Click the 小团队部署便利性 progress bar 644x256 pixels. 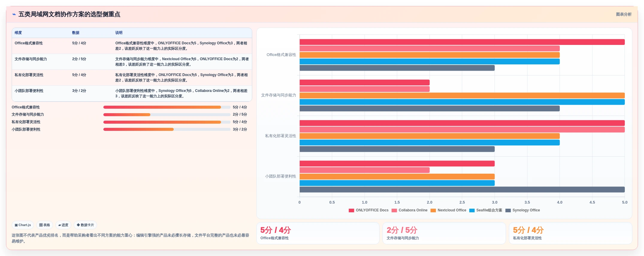pyautogui.click(x=167, y=129)
